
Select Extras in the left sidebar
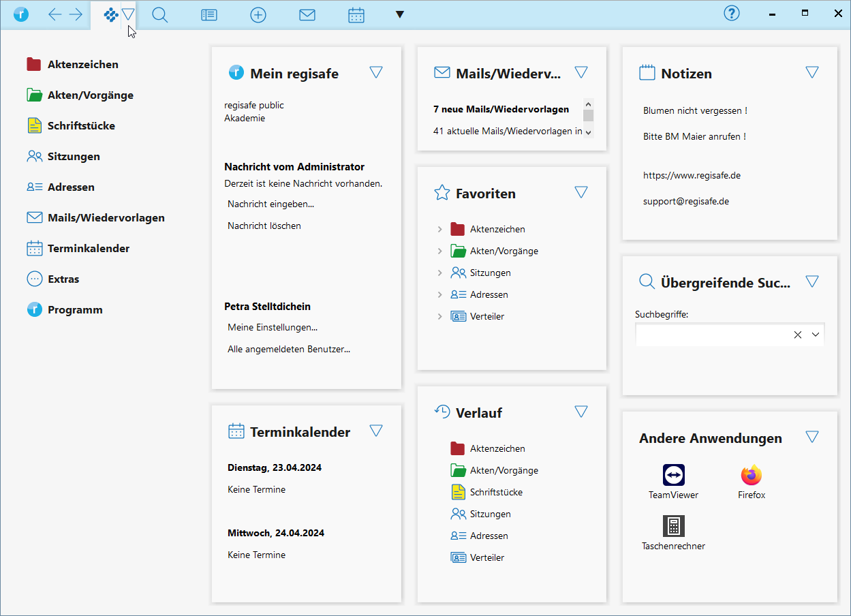(x=63, y=279)
